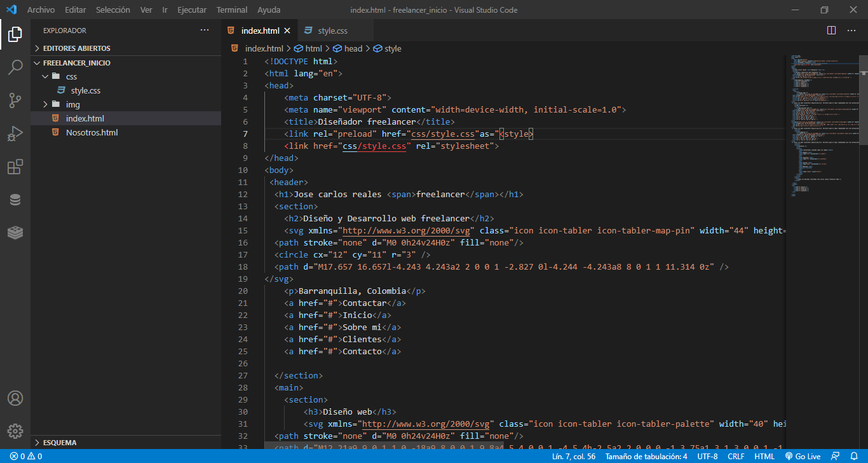
Task: Open editor more actions ellipsis
Action: [850, 30]
